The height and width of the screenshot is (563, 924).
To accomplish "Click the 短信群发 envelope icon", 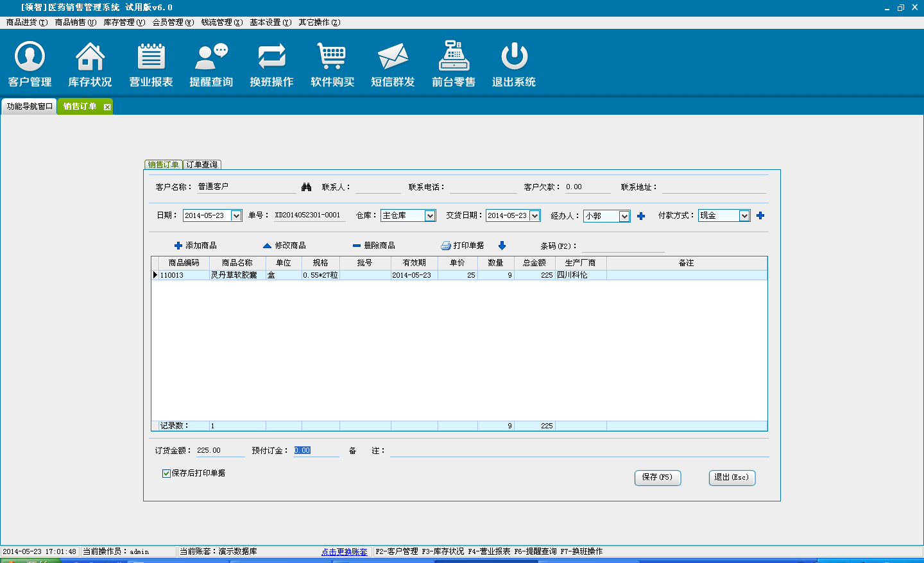I will [x=393, y=58].
